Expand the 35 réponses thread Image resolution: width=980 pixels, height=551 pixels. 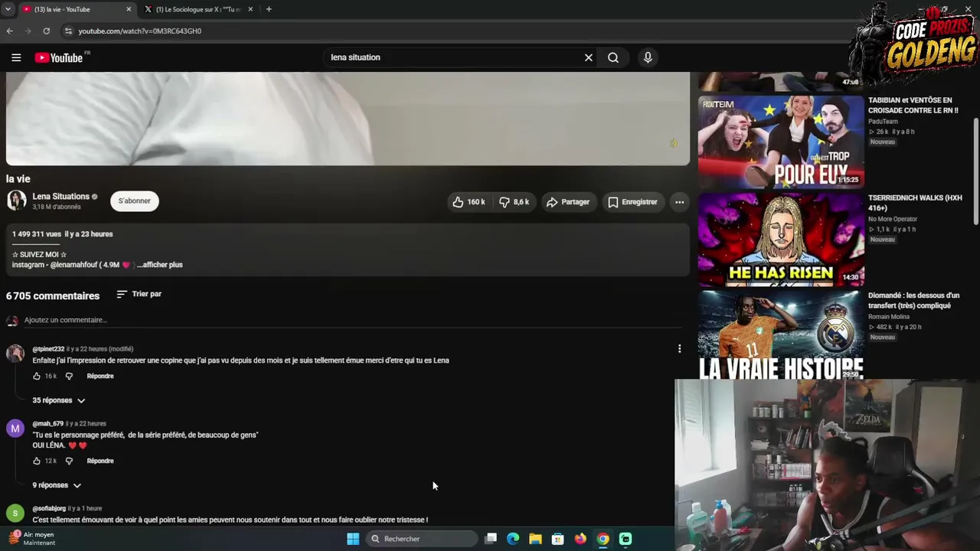click(x=58, y=400)
